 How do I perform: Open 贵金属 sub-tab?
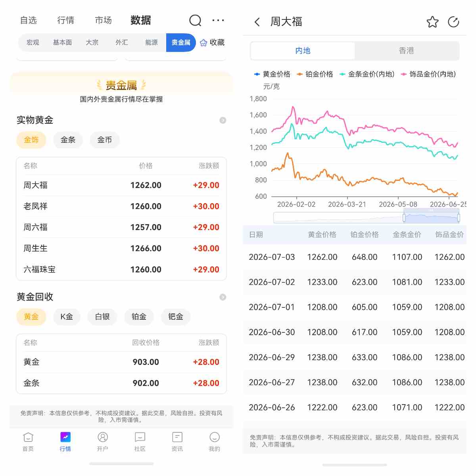point(181,42)
